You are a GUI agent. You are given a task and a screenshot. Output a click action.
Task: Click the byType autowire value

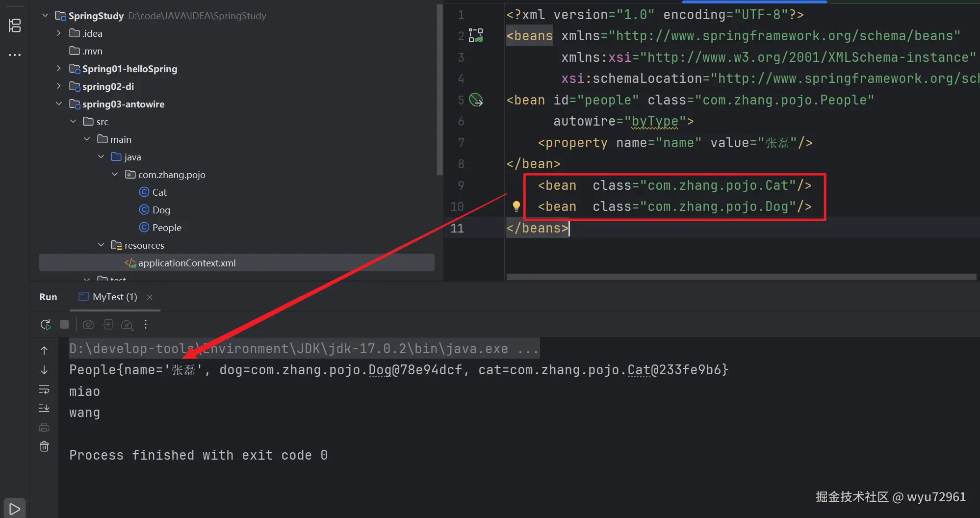click(x=655, y=121)
